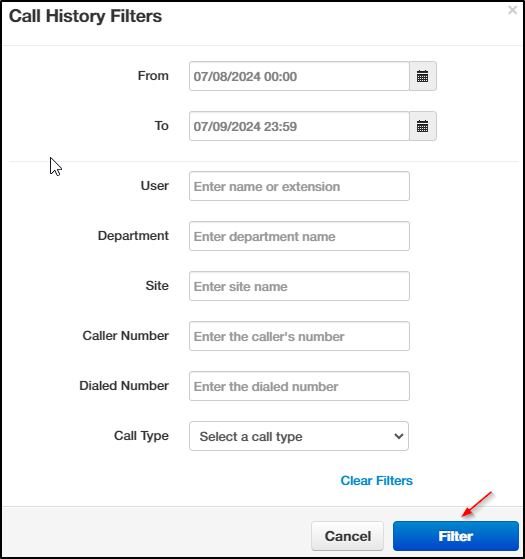Expand the Call Type dropdown
This screenshot has height=559, width=525.
pyautogui.click(x=299, y=436)
